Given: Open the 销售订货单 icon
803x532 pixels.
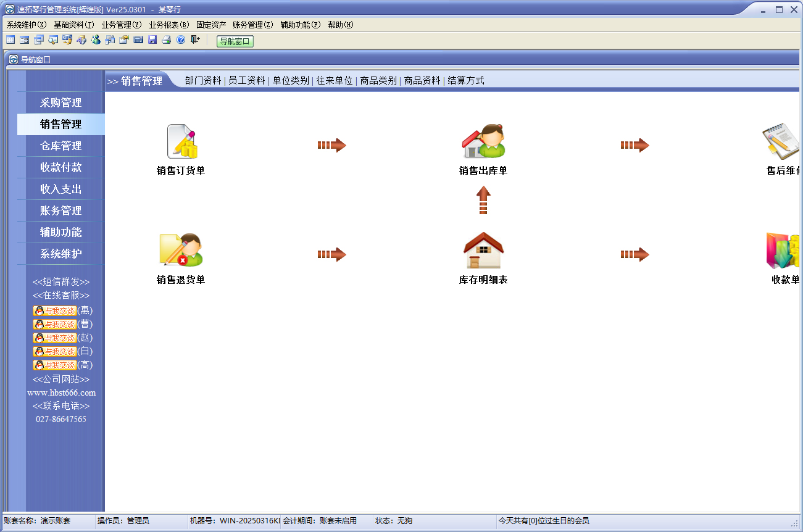Looking at the screenshot, I should point(181,142).
